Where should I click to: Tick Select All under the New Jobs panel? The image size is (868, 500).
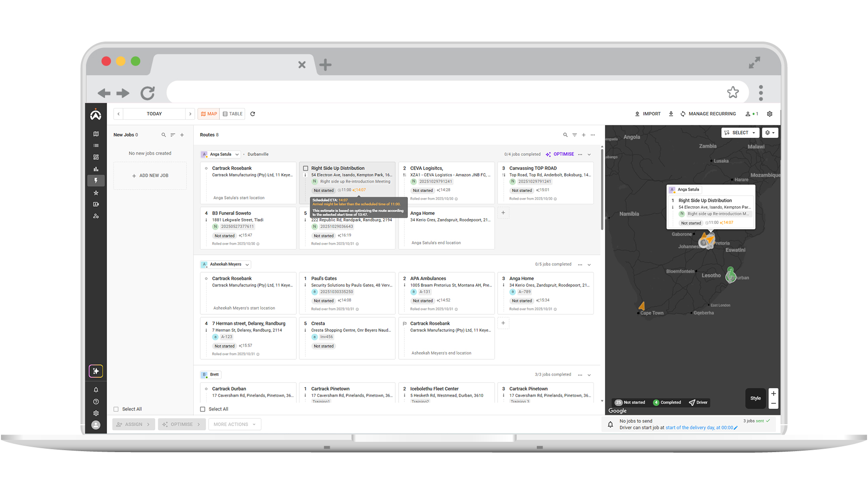tap(116, 410)
